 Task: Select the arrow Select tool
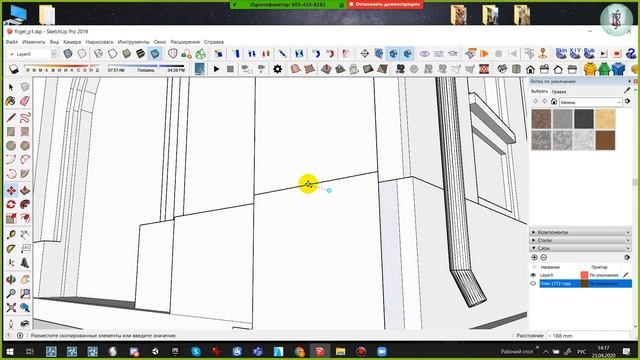click(11, 87)
